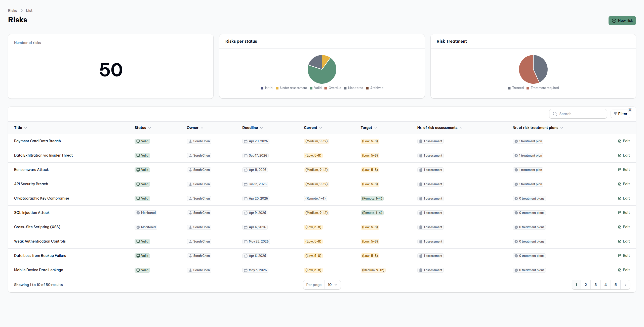This screenshot has height=327, width=644.
Task: Click Sarah Chen owner badge on Weak Authentication Controls
Action: point(199,242)
